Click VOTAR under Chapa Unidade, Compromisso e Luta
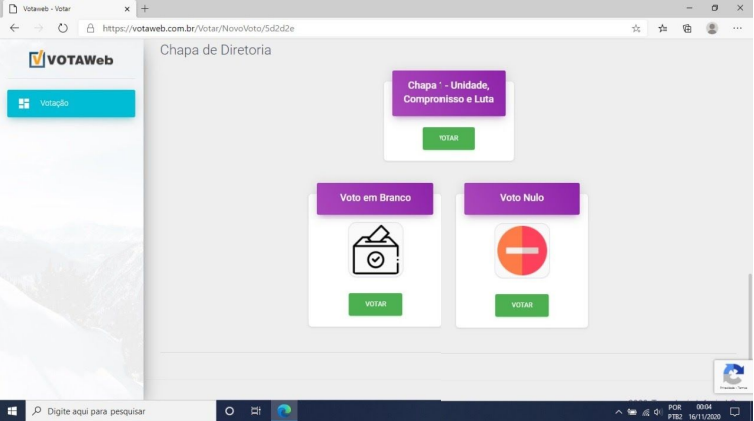The image size is (754, 421). tap(448, 139)
